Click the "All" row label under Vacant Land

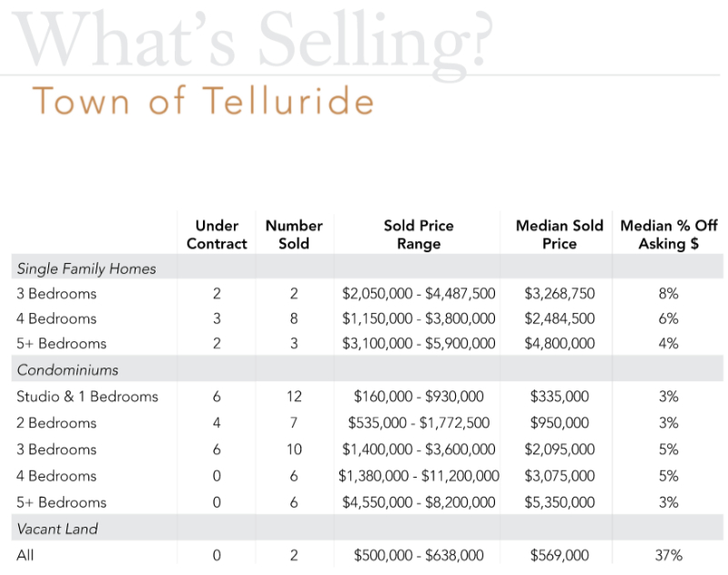point(25,555)
